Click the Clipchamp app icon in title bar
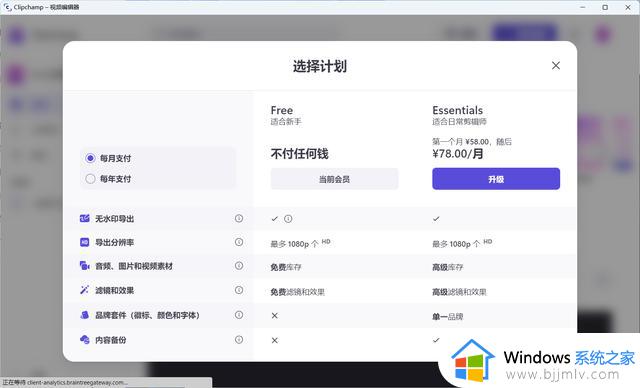This screenshot has height=388, width=640. (7, 7)
